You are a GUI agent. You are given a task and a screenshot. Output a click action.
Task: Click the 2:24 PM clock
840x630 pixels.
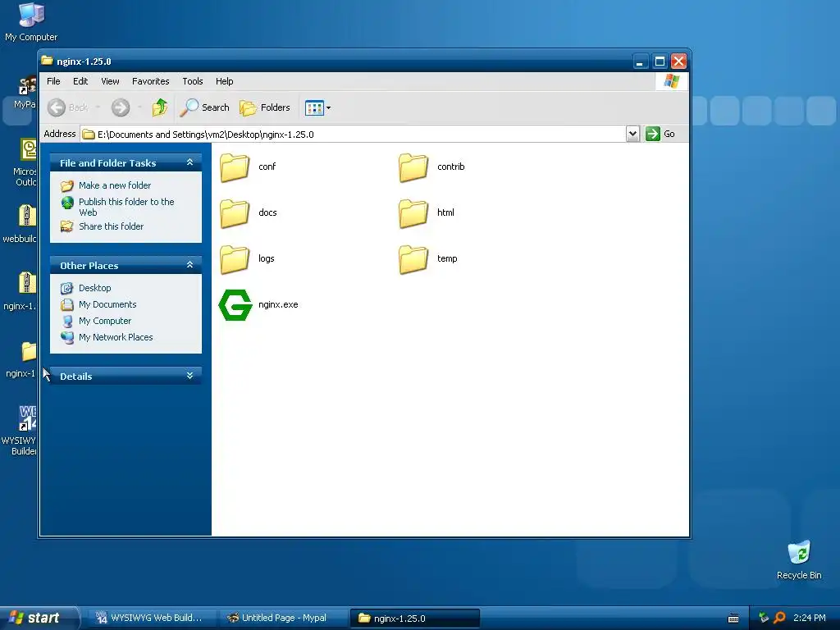(810, 618)
